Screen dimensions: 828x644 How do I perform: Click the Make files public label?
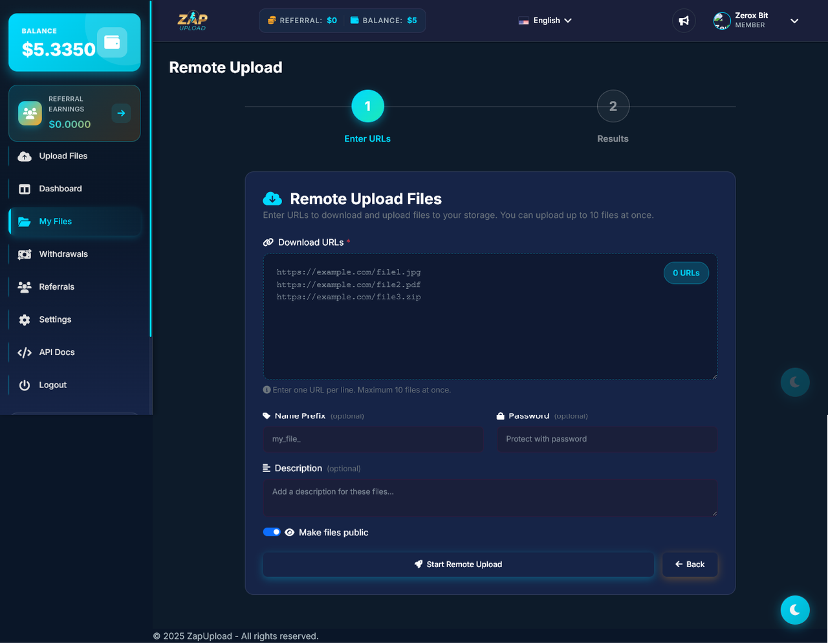pyautogui.click(x=333, y=533)
